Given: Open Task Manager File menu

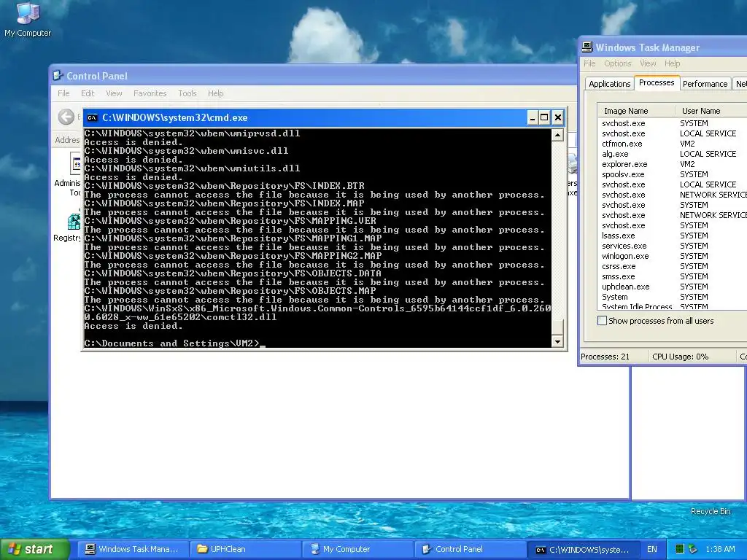Looking at the screenshot, I should click(x=589, y=63).
